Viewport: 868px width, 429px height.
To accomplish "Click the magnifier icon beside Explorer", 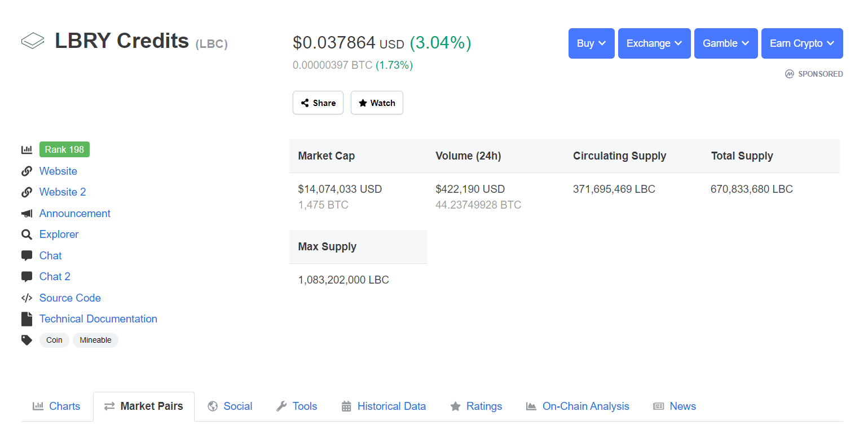I will pyautogui.click(x=27, y=235).
